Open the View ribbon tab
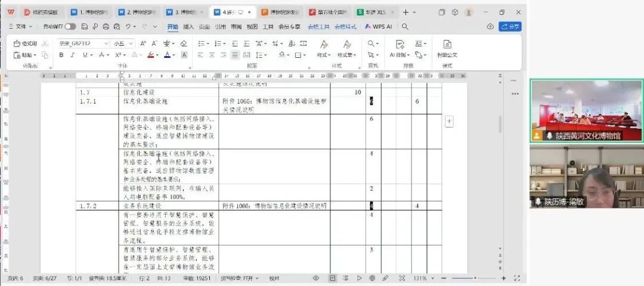The height and width of the screenshot is (286, 644). (x=252, y=27)
